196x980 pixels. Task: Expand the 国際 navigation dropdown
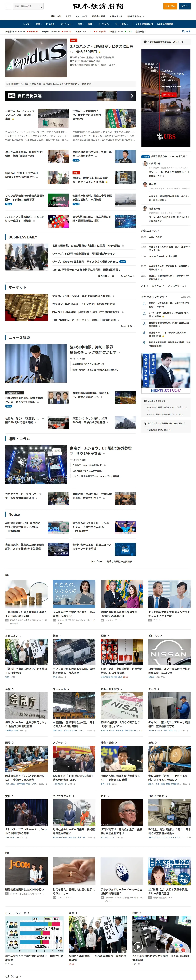(x=91, y=24)
